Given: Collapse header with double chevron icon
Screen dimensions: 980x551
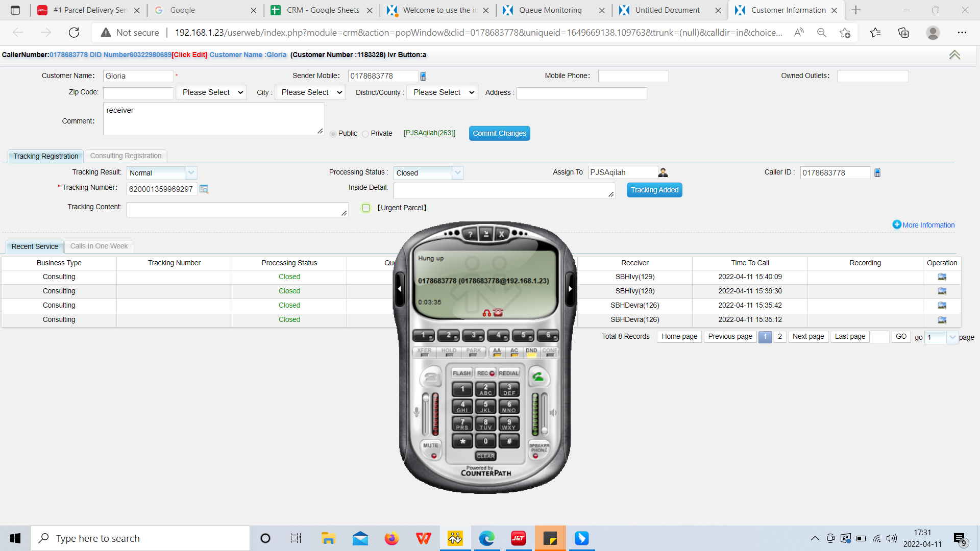Looking at the screenshot, I should (x=954, y=55).
